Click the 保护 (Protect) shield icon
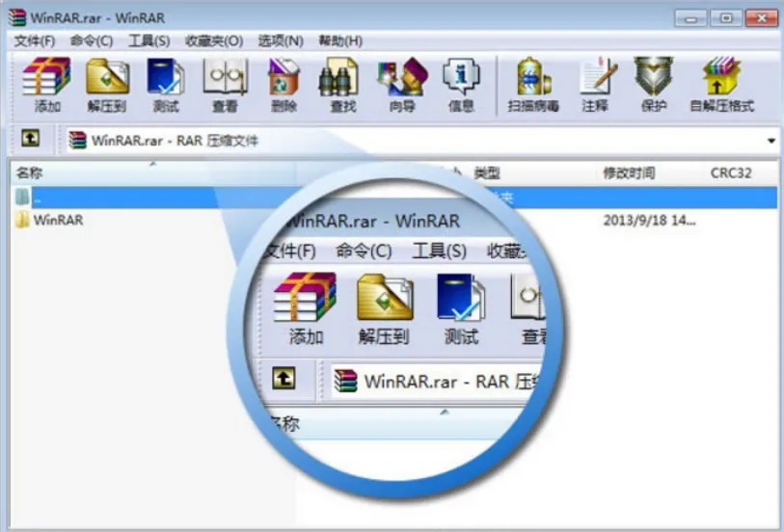 click(654, 84)
